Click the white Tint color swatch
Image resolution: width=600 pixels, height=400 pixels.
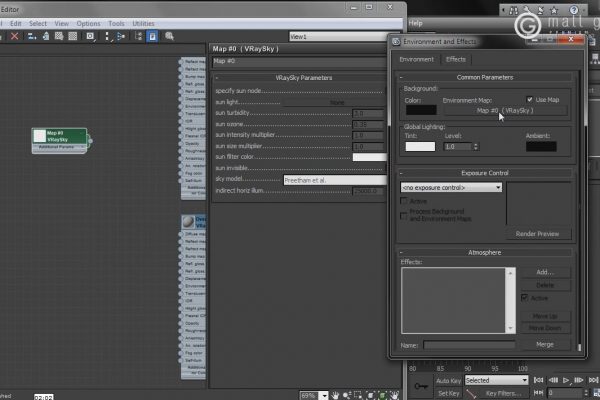420,147
